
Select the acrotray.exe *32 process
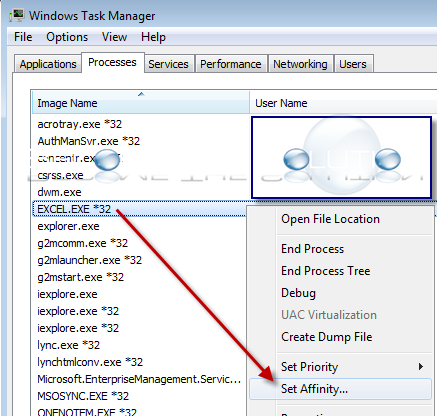click(80, 124)
